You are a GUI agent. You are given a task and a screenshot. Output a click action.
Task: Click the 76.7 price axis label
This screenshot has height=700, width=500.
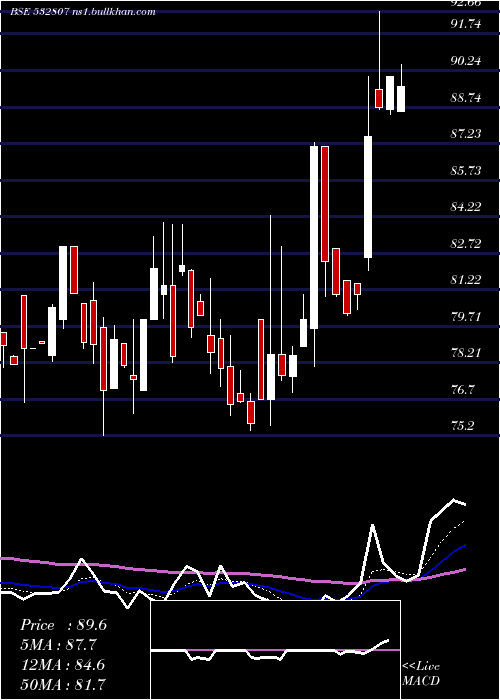click(462, 390)
